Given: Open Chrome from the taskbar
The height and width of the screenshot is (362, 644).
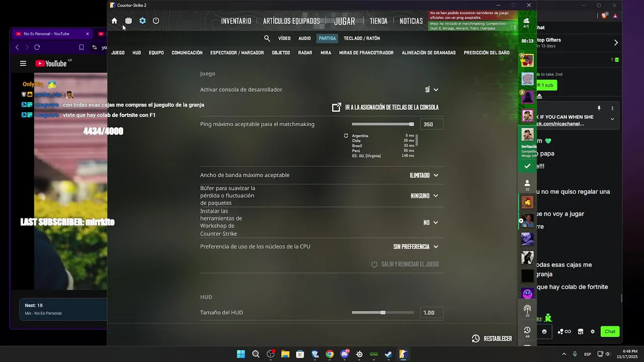Looking at the screenshot, I should [x=330, y=354].
